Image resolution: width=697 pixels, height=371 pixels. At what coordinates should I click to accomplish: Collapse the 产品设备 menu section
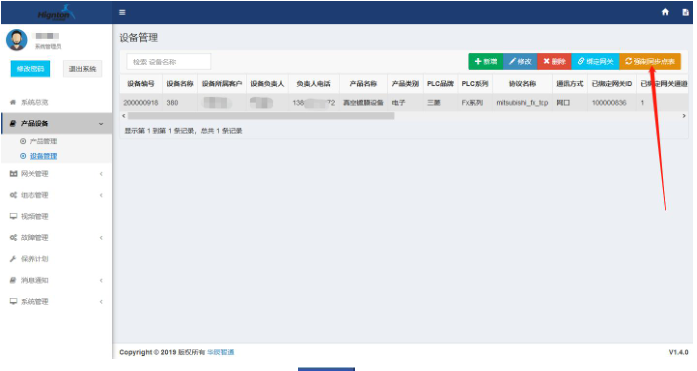click(x=56, y=124)
